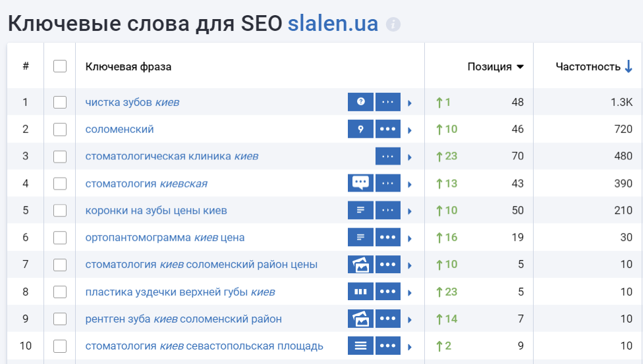Expand arrow for соломенский row
This screenshot has width=643, height=364.
coord(410,130)
